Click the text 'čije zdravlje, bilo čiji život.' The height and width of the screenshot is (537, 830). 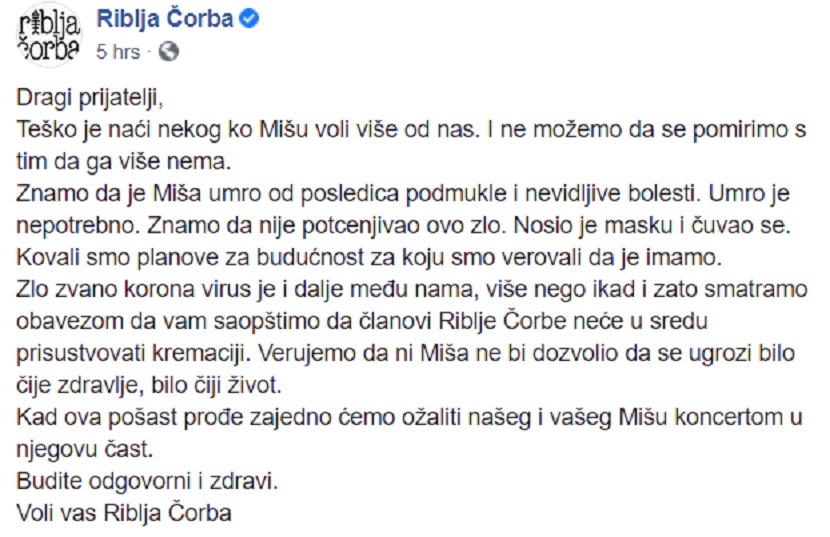149,386
